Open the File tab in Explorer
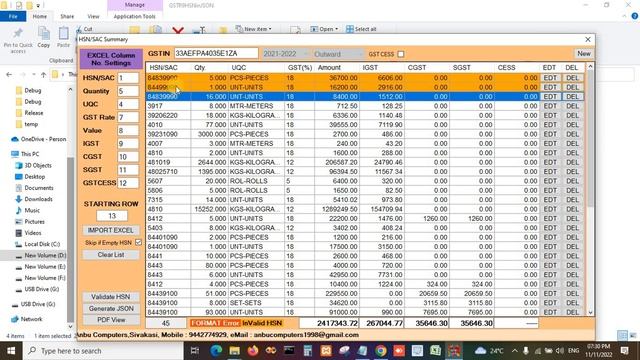 pos(13,16)
